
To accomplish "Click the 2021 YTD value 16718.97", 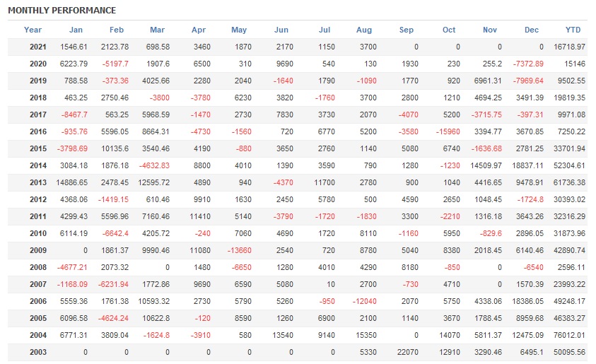I will (x=570, y=47).
